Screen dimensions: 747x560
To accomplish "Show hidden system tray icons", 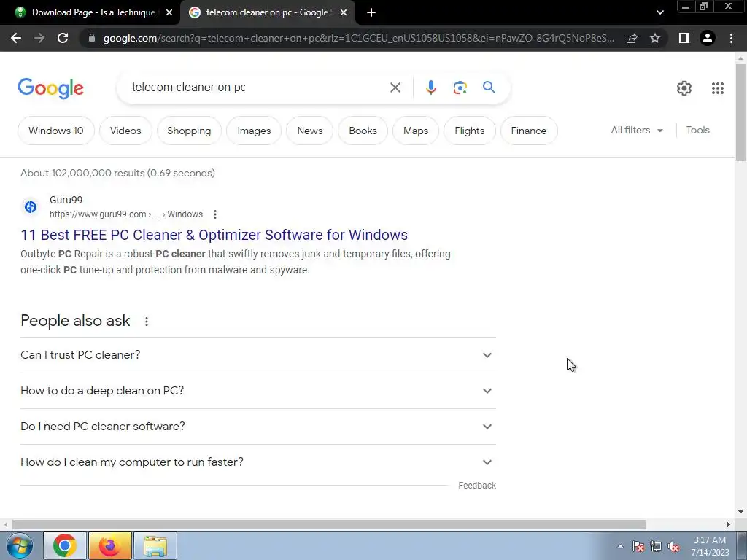I will (x=620, y=546).
